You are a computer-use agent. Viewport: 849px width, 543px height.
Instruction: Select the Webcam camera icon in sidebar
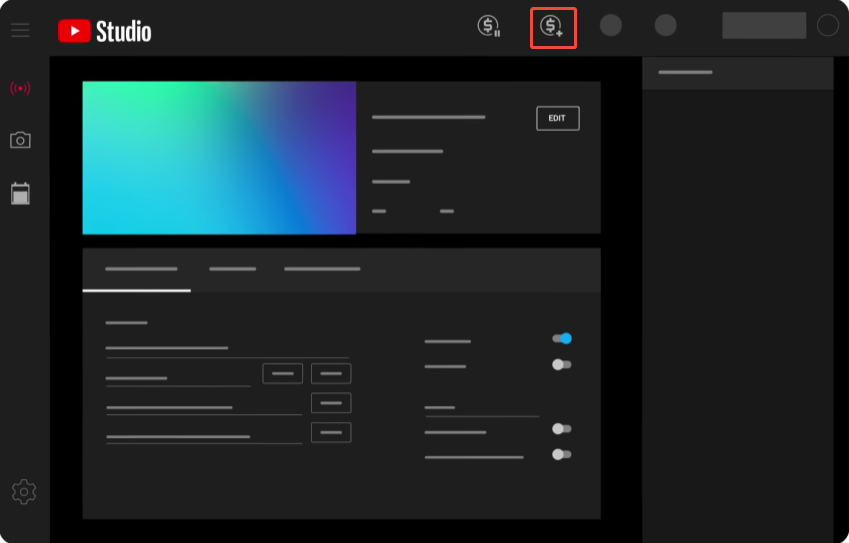click(20, 140)
